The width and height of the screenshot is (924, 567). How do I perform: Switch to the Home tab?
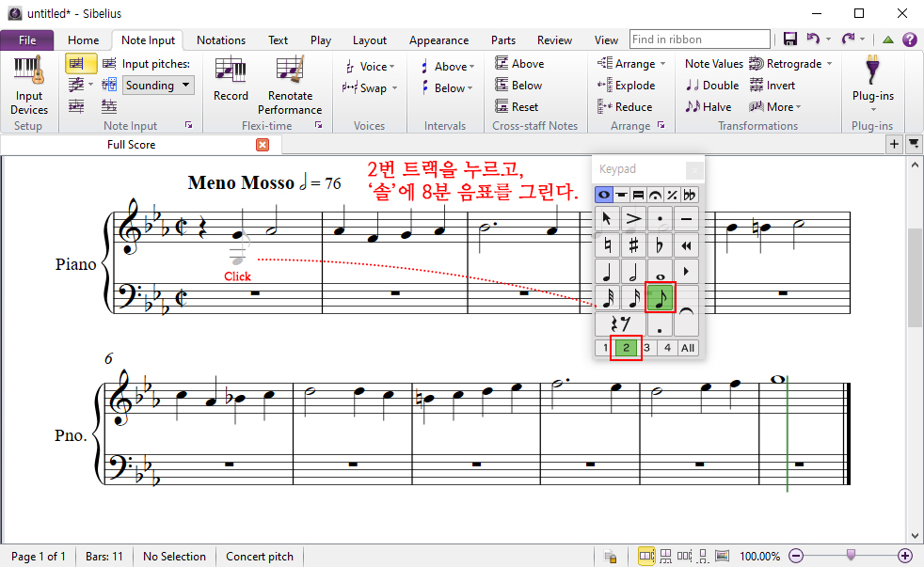pos(83,40)
